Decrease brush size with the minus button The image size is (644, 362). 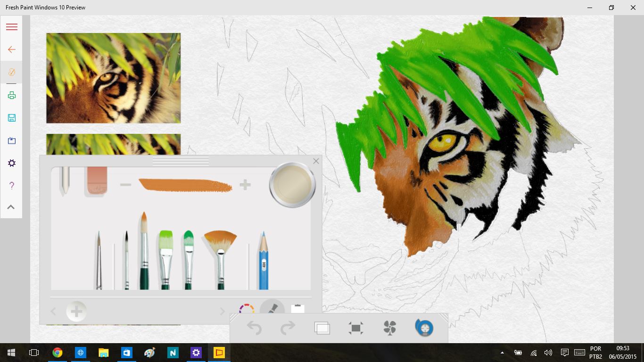coord(125,185)
